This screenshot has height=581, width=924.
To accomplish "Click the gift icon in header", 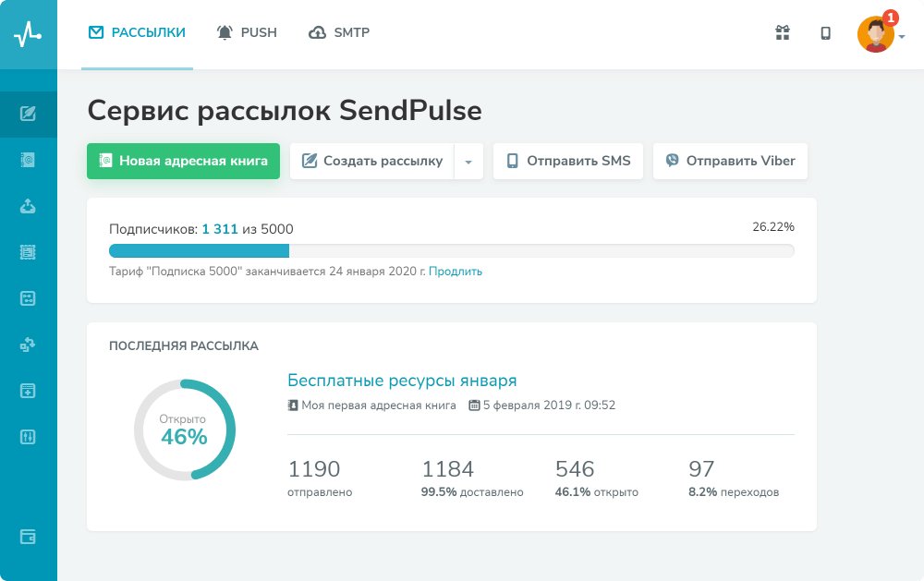I will pyautogui.click(x=783, y=33).
